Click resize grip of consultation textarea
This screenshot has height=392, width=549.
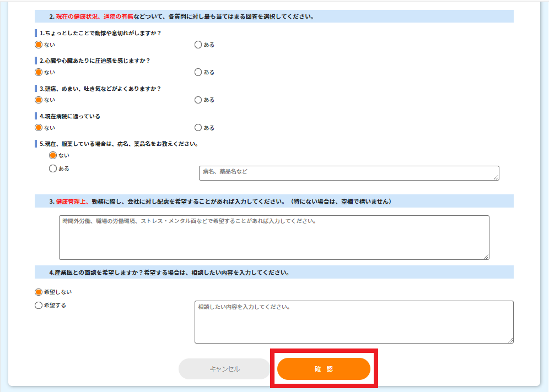510,340
